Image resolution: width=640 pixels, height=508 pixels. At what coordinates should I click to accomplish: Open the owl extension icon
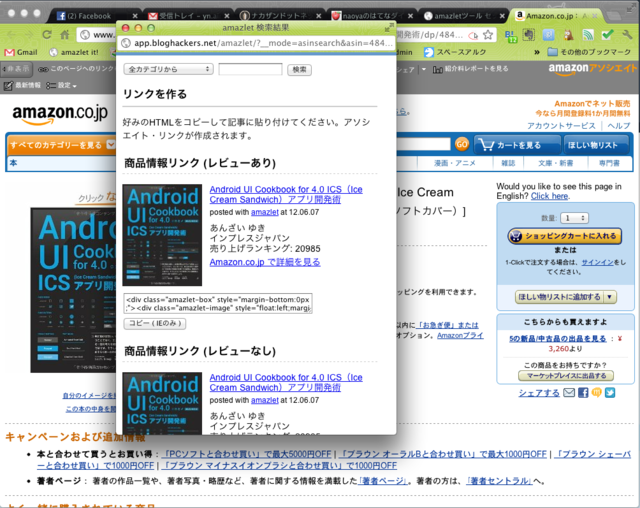tap(568, 35)
